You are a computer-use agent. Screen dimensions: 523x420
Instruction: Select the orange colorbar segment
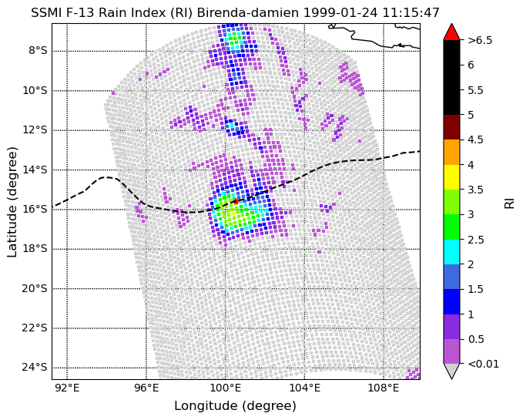point(451,152)
